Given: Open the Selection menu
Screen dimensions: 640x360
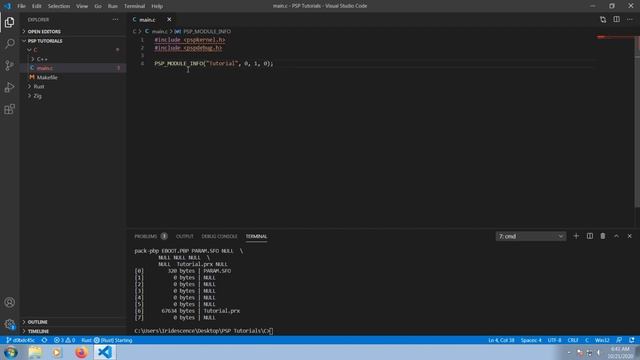Looking at the screenshot, I should point(59,6).
